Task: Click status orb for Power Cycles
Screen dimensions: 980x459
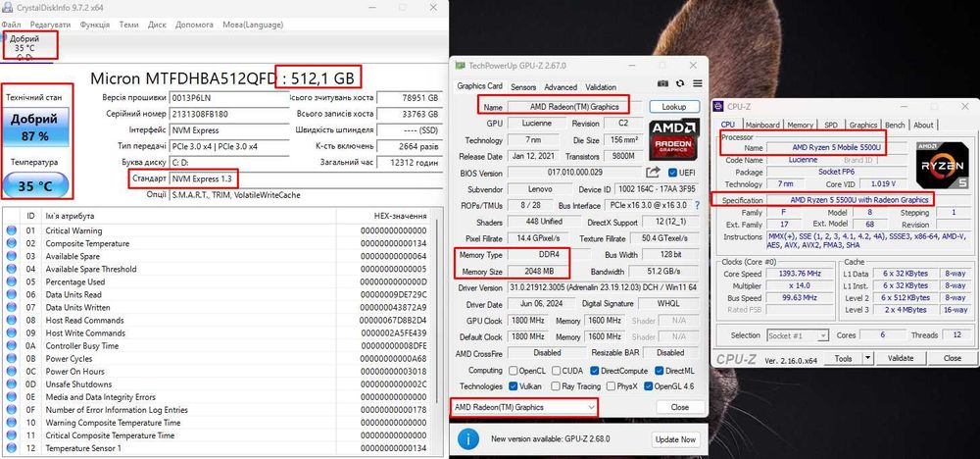Action: pos(11,359)
